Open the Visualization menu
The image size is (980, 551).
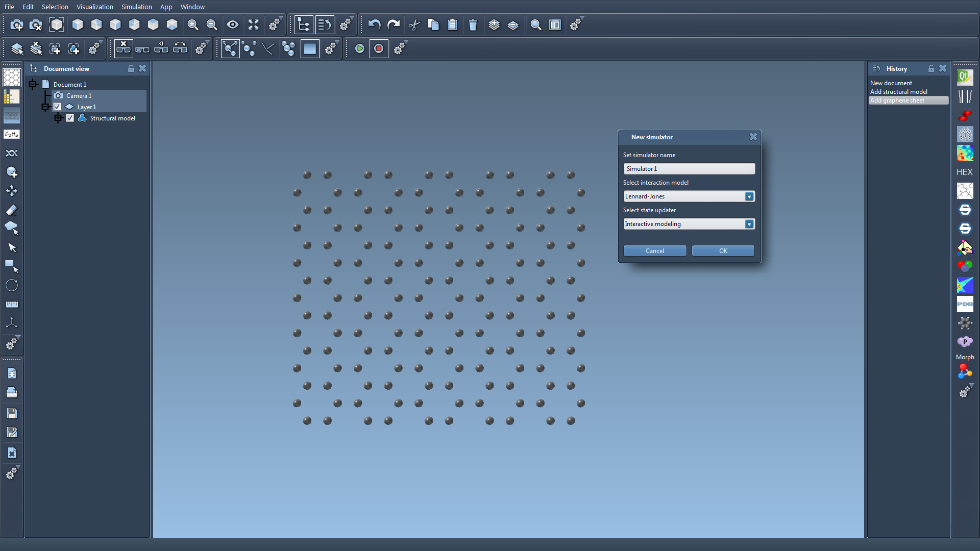click(x=94, y=7)
